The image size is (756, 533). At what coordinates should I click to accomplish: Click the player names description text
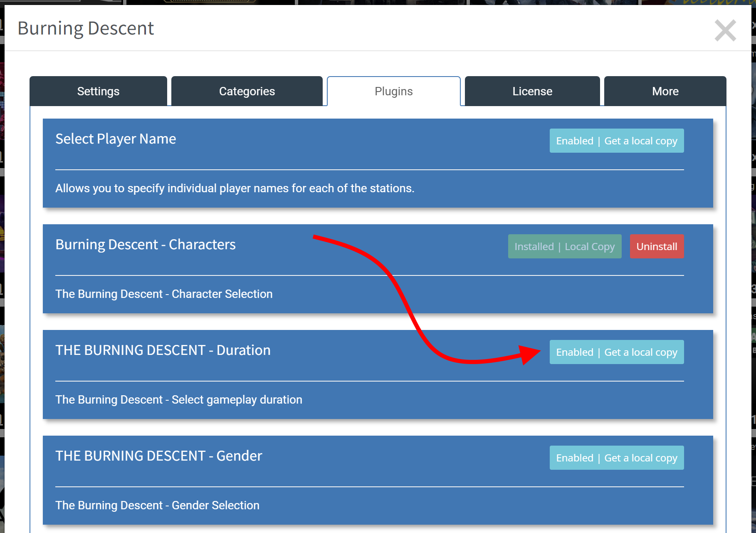235,188
